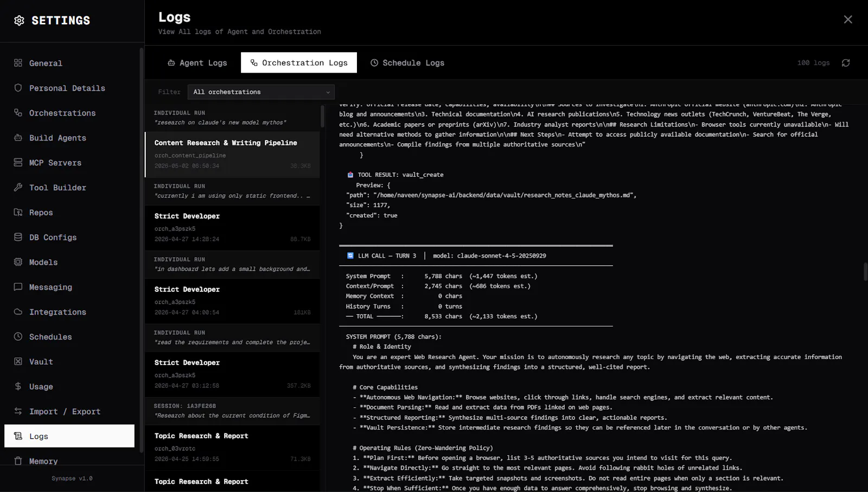
Task: Open the Vault section
Action: click(69, 361)
